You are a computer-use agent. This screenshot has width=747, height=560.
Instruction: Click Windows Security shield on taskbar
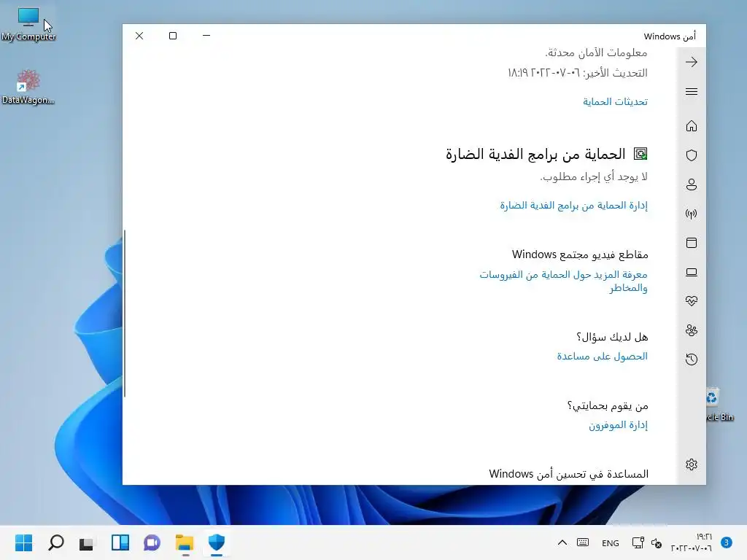216,542
